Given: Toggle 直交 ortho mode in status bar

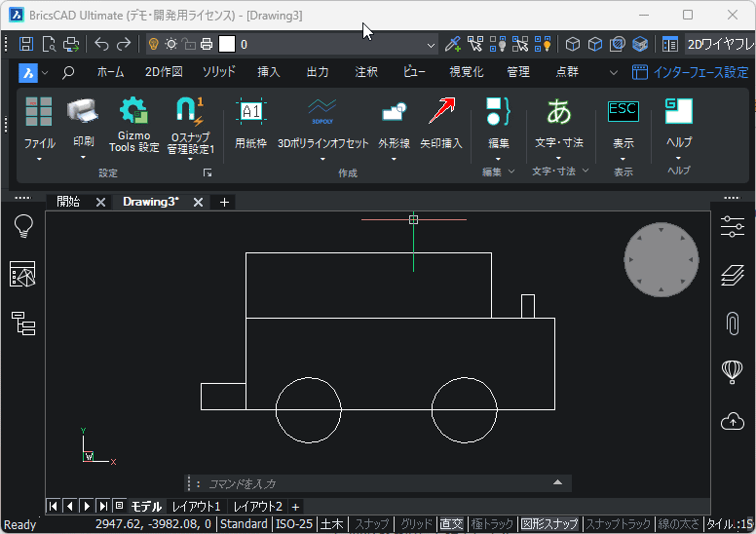Looking at the screenshot, I should [x=451, y=524].
